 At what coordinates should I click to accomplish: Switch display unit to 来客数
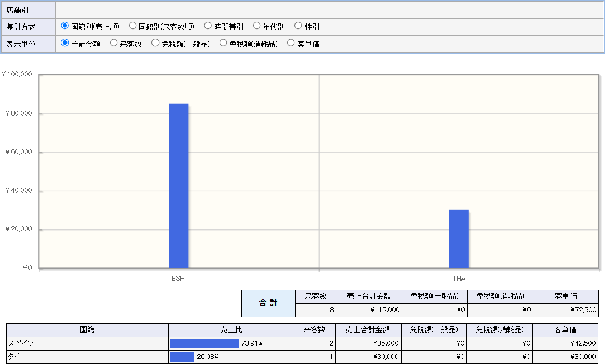(113, 43)
